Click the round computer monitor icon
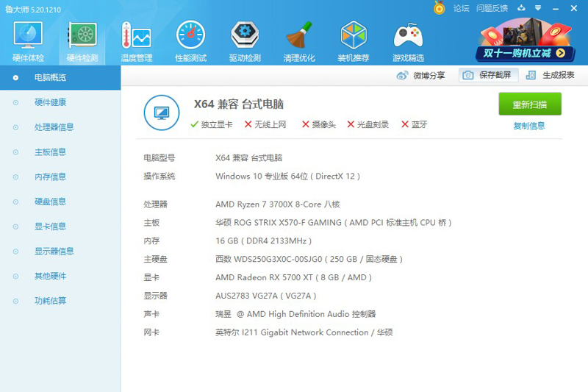This screenshot has width=588, height=392. coord(162,113)
